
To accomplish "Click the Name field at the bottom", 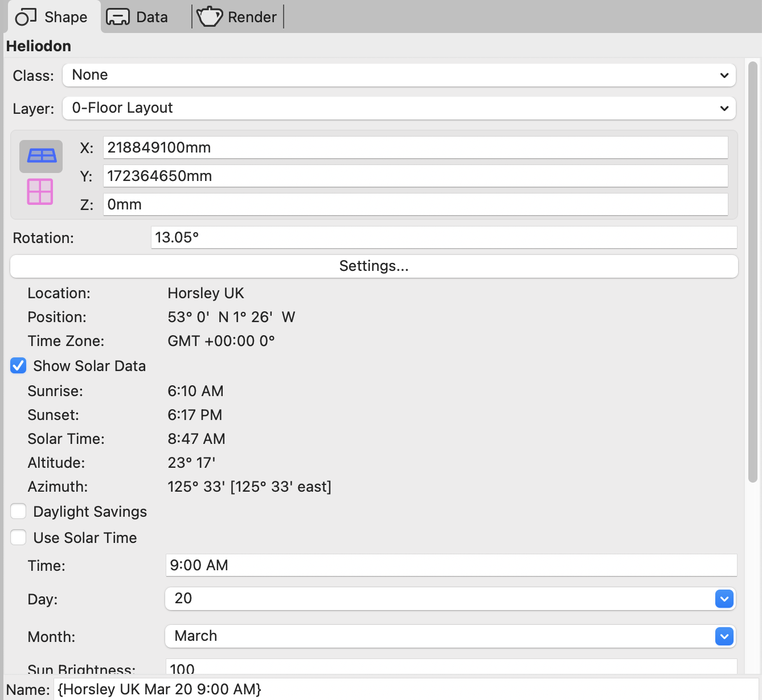I will pos(405,689).
